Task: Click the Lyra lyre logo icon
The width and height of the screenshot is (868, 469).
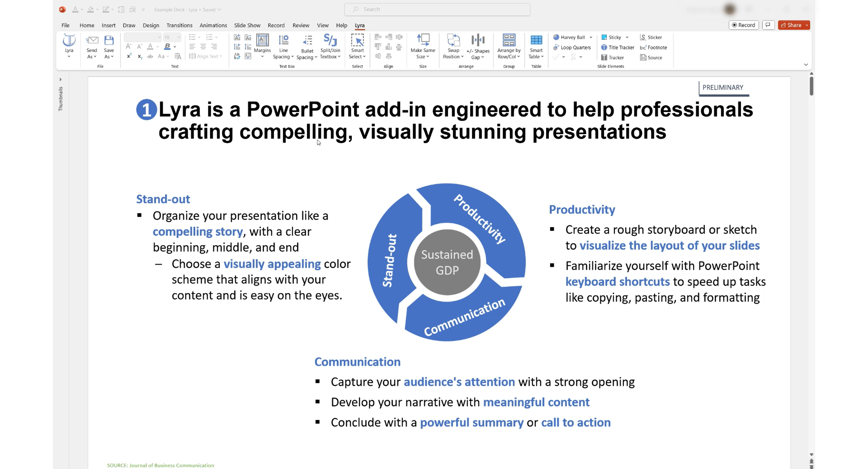Action: click(x=69, y=40)
